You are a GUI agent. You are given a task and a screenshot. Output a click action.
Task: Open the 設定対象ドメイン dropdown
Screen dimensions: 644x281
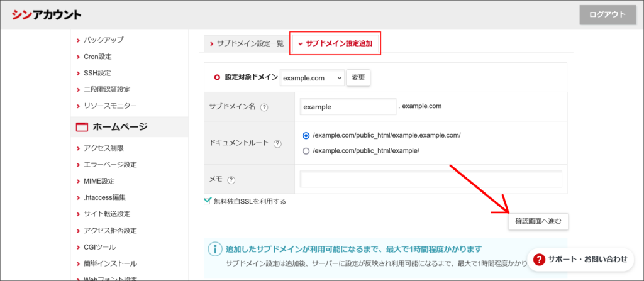tap(312, 78)
